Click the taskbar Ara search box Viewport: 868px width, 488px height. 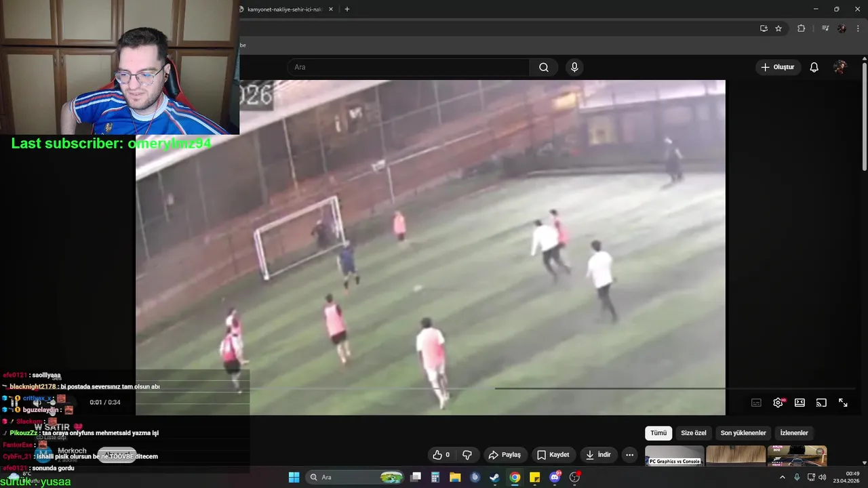tap(355, 477)
